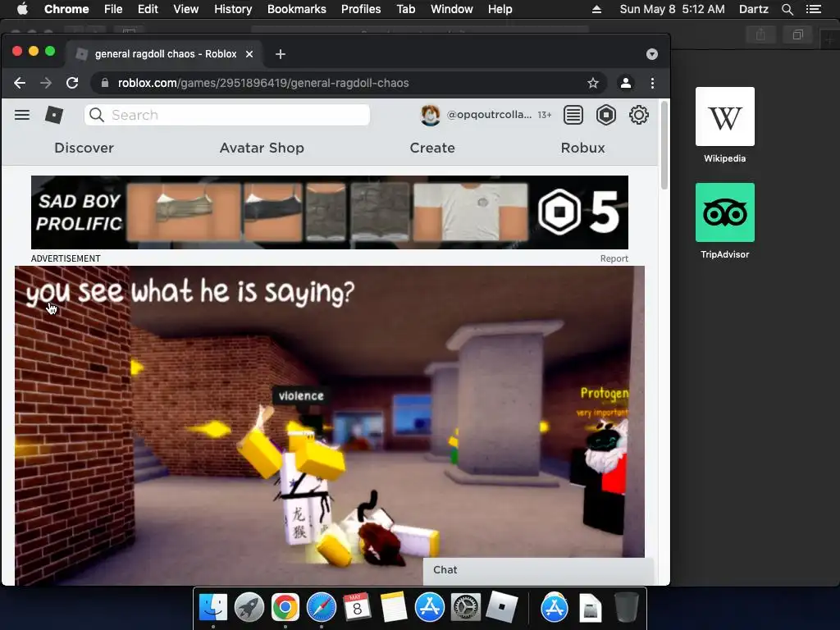Open Chrome's three-dot menu

tap(652, 83)
